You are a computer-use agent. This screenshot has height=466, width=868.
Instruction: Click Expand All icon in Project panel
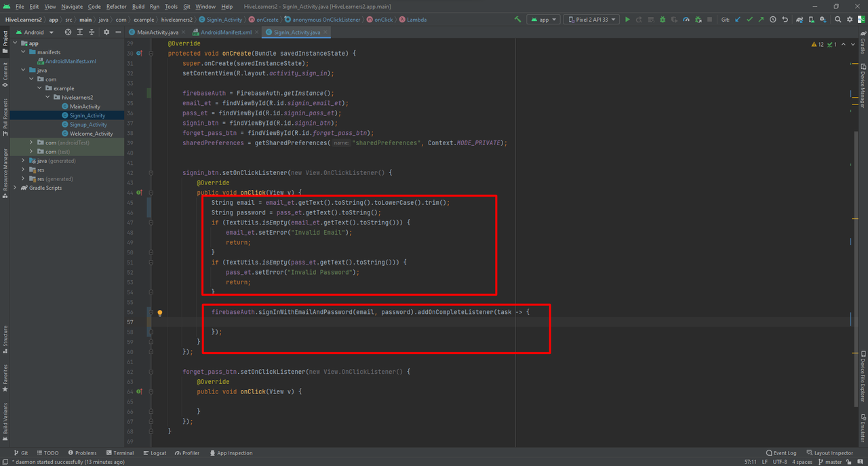(x=80, y=32)
